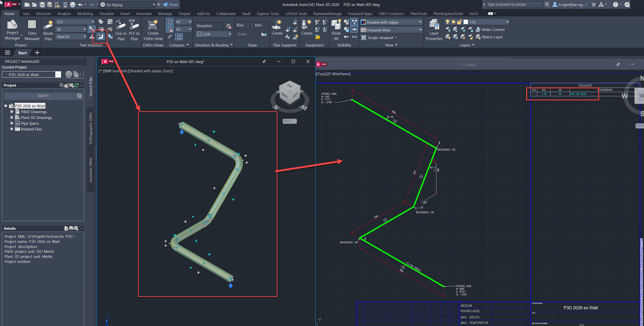Screen dimensions: 644x326
Task: Open the Project Manager ribbon button
Action: pos(12,30)
